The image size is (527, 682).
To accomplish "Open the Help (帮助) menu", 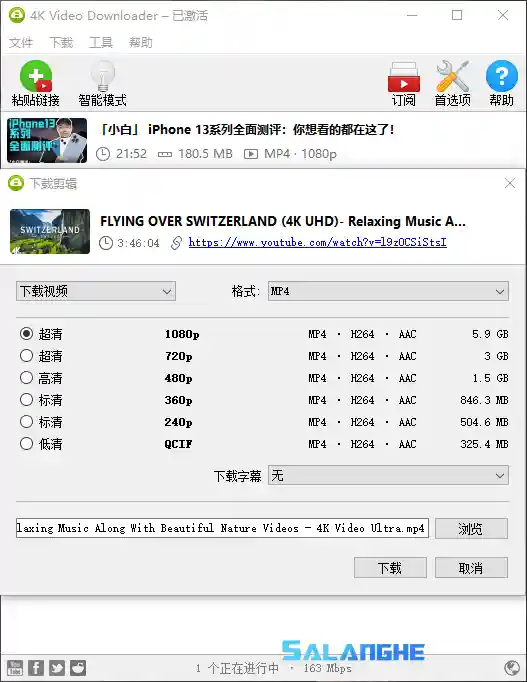I will pos(141,43).
